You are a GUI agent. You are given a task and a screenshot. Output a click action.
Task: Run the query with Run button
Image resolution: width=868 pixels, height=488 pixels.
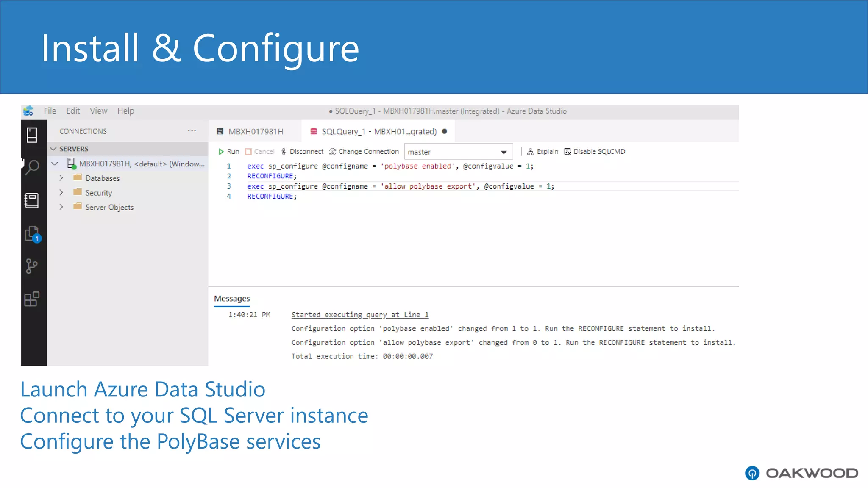coord(228,152)
